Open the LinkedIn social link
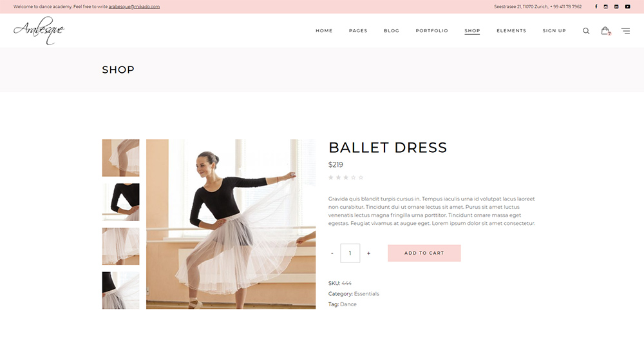 coord(616,6)
